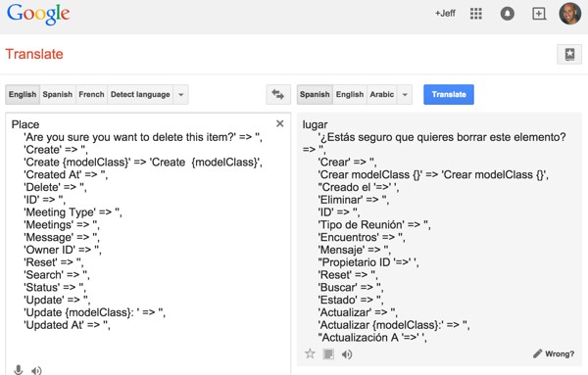Click the translated word 'lugar'
Image resolution: width=588 pixels, height=375 pixels.
pyautogui.click(x=315, y=124)
